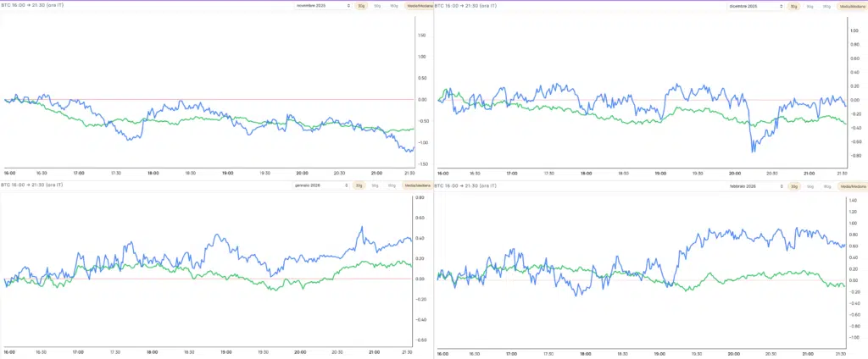Click 90g button in the febbraio 2026 chart
The width and height of the screenshot is (868, 359).
[x=810, y=185]
